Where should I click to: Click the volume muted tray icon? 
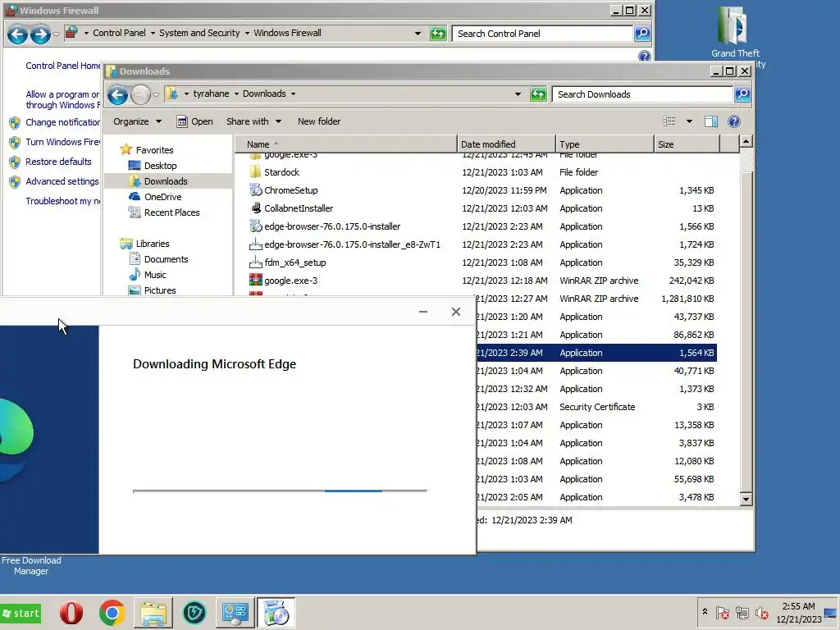tap(761, 612)
